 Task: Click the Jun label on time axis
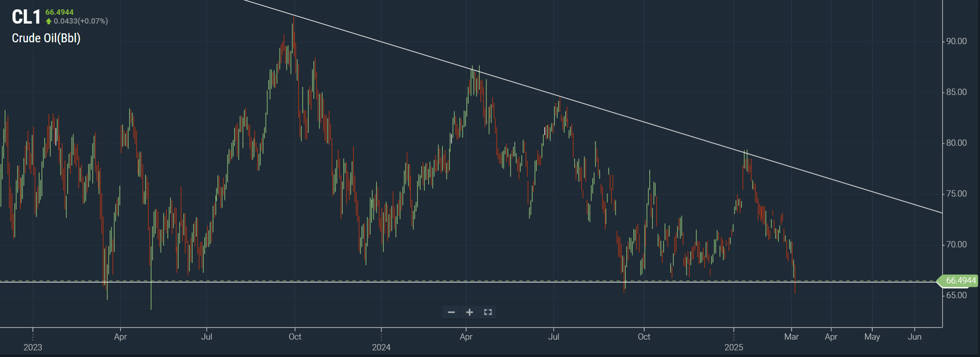(915, 337)
